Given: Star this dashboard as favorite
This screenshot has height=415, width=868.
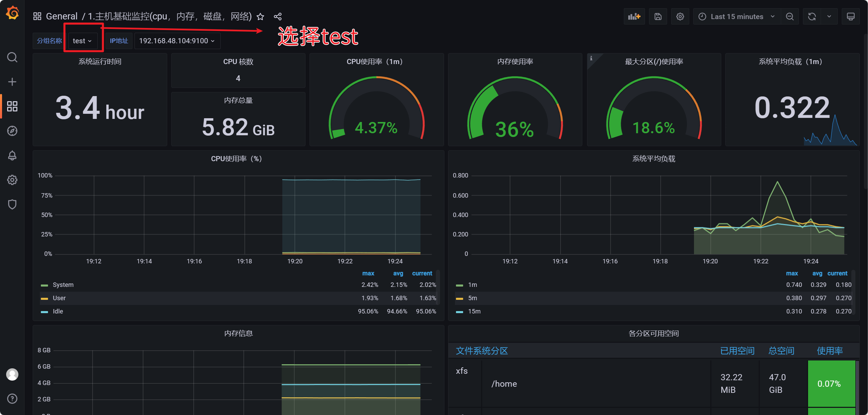Looking at the screenshot, I should tap(261, 17).
